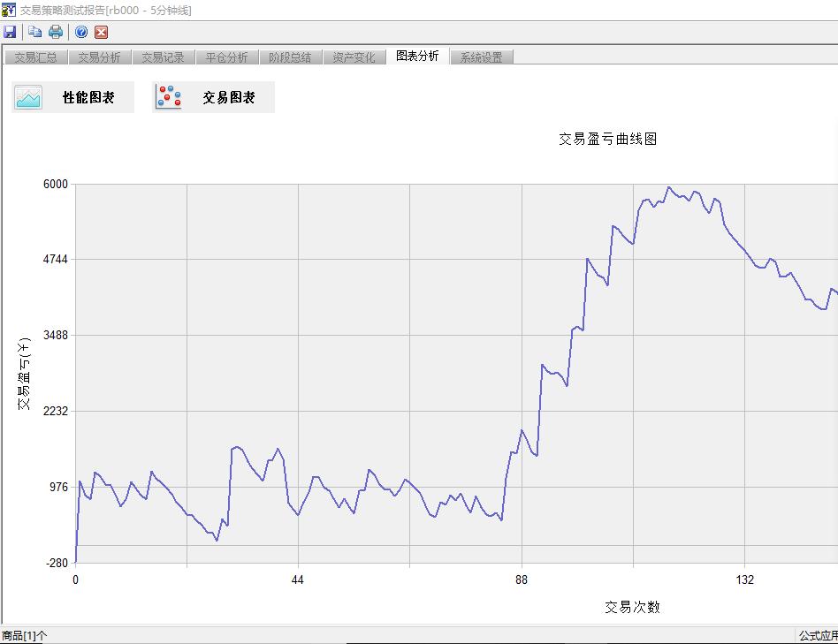Image resolution: width=838 pixels, height=644 pixels.
Task: Select the 图表分析 tab
Action: click(415, 55)
